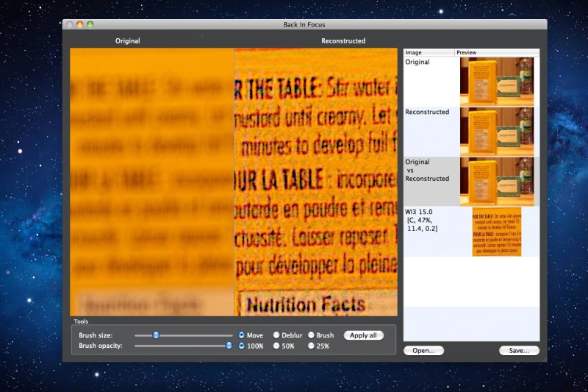588x392 pixels.
Task: Click the Apply all button
Action: (363, 335)
